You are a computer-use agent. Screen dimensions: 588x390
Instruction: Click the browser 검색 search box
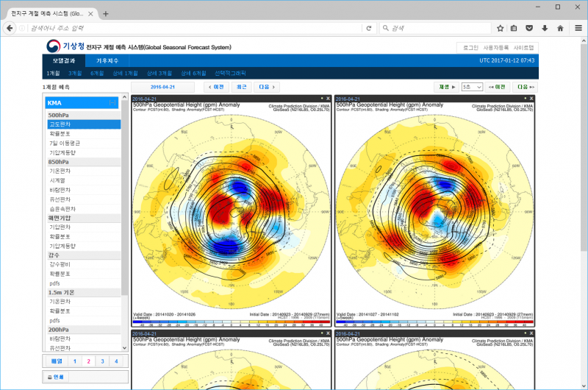pyautogui.click(x=435, y=28)
